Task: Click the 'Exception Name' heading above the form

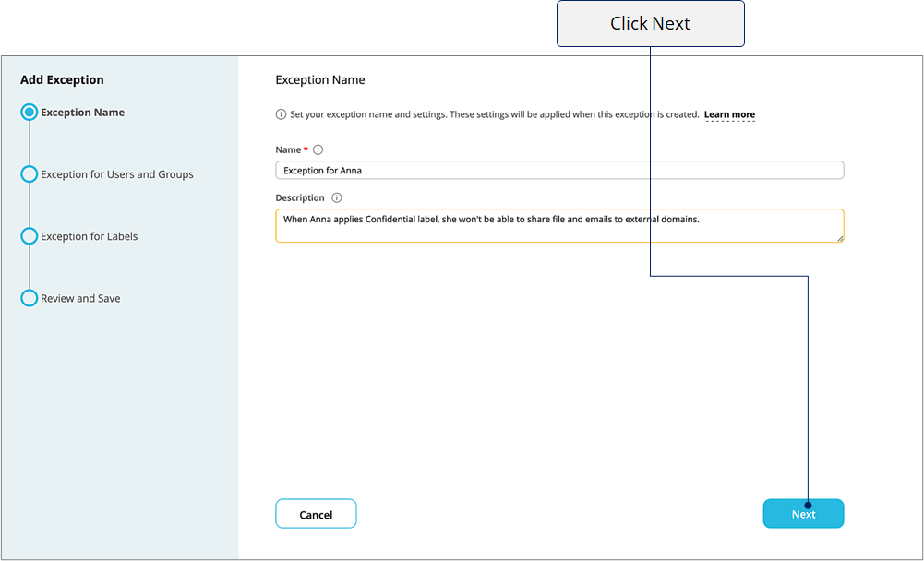Action: 320,80
